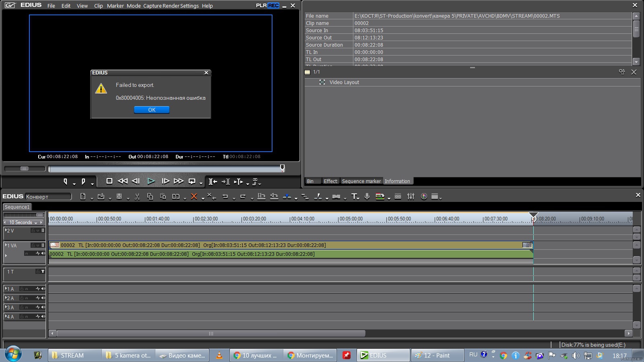Step to the next frame
This screenshot has height=362, width=644.
pyautogui.click(x=165, y=181)
